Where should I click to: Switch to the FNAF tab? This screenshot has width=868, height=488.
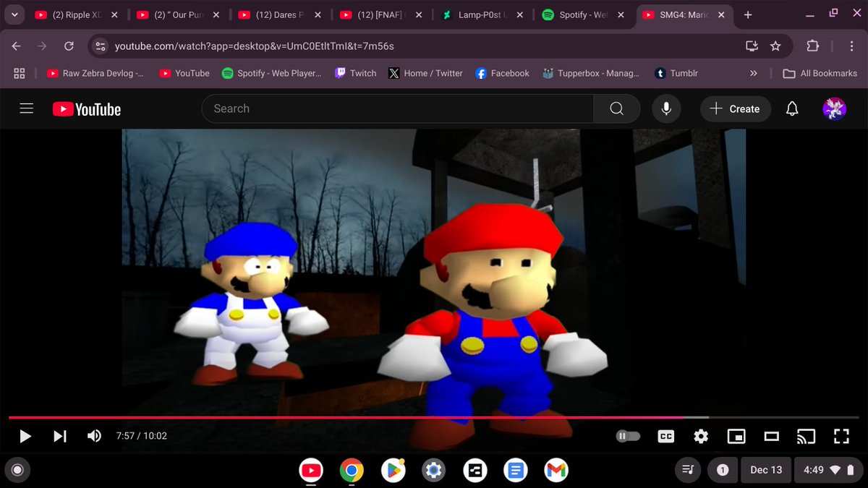pos(380,14)
